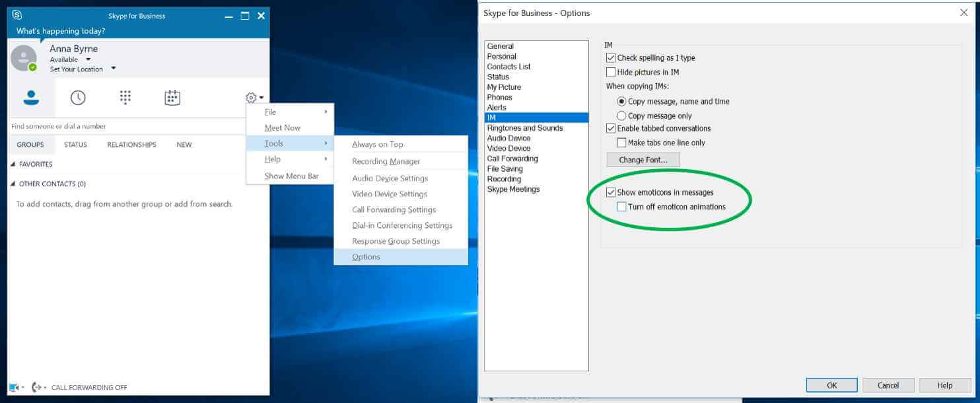Click Anna Byrne's profile picture
This screenshot has width=980, height=403.
pos(24,58)
